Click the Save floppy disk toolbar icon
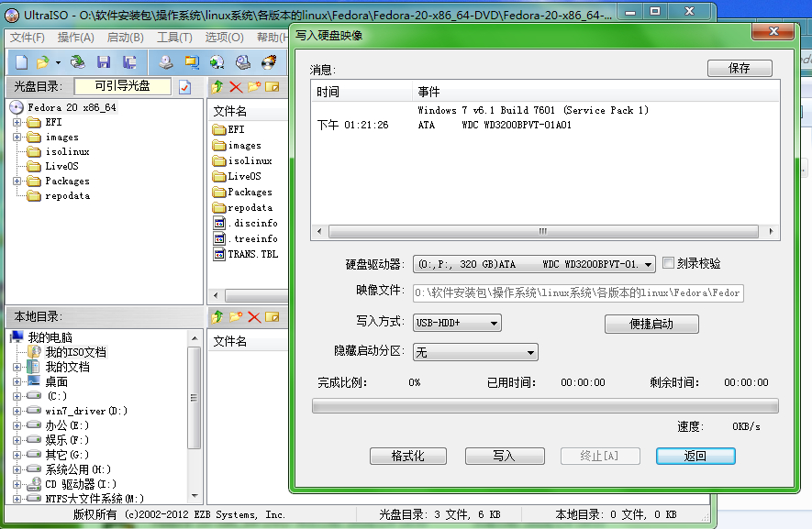 click(x=104, y=62)
